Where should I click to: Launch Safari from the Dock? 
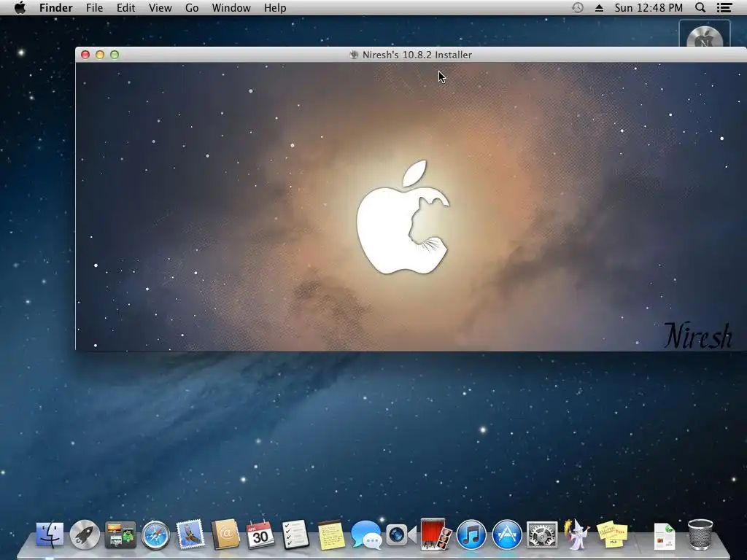(x=155, y=535)
